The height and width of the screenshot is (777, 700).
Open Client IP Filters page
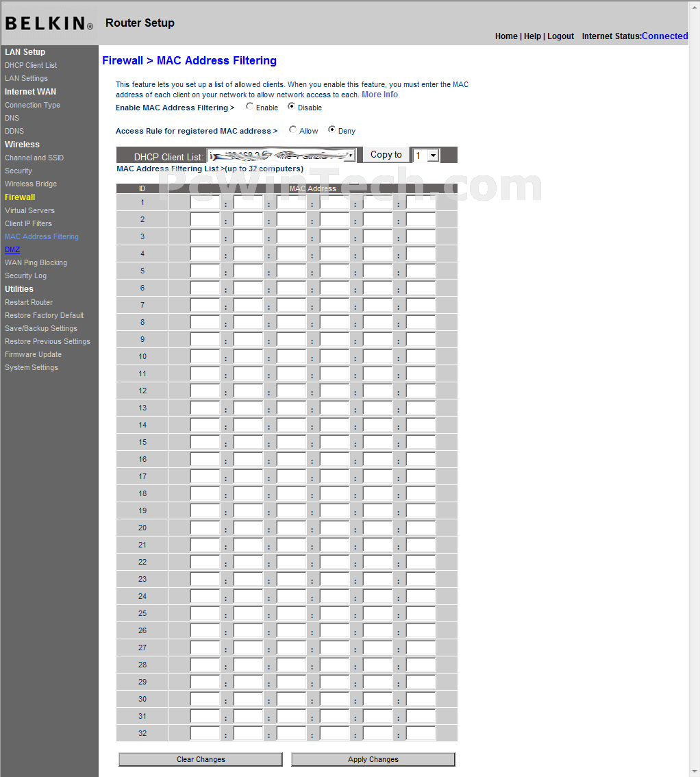pyautogui.click(x=28, y=223)
